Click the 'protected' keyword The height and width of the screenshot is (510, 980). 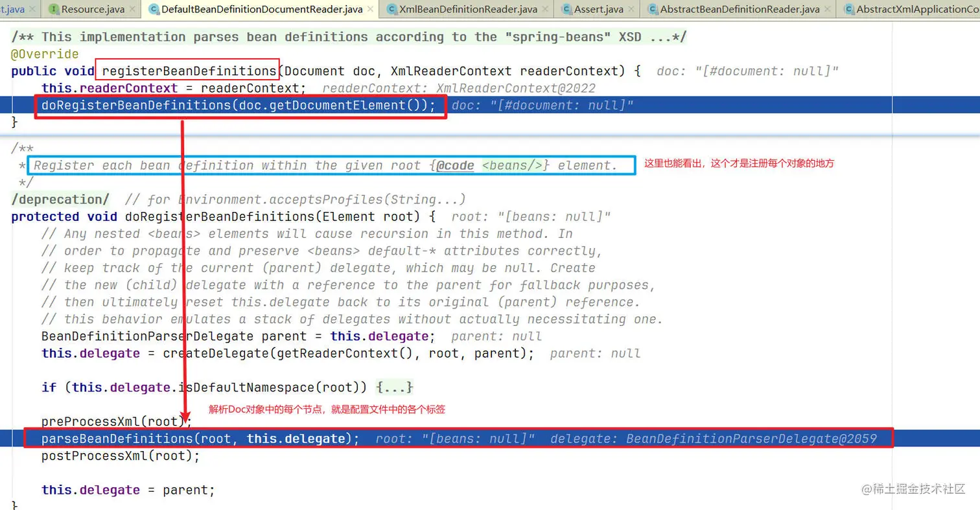45,216
